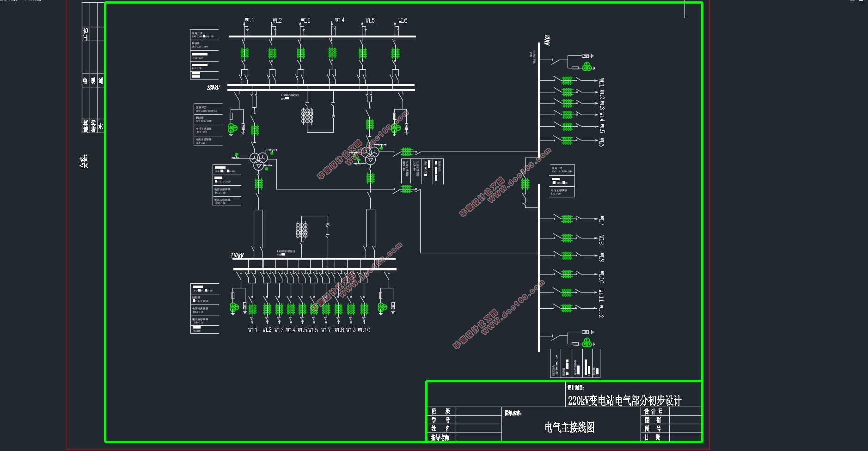The height and width of the screenshot is (451, 868).
Task: Select the right main transformer symbol
Action: (370, 156)
